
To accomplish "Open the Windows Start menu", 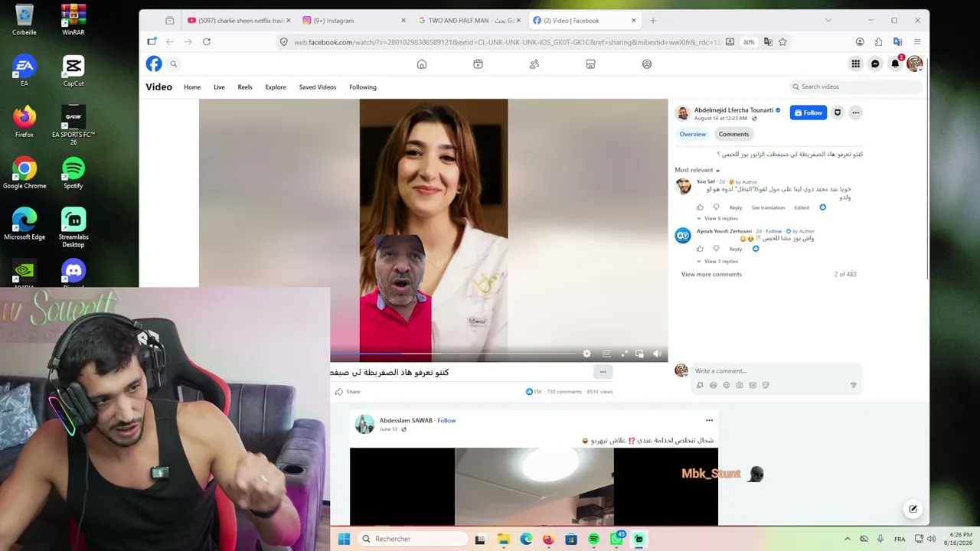I will pyautogui.click(x=344, y=539).
